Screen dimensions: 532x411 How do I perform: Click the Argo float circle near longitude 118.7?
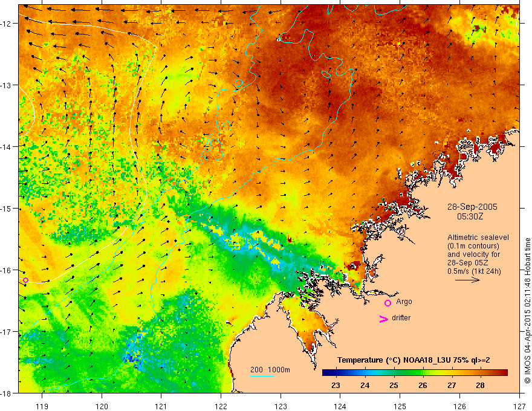click(x=25, y=280)
